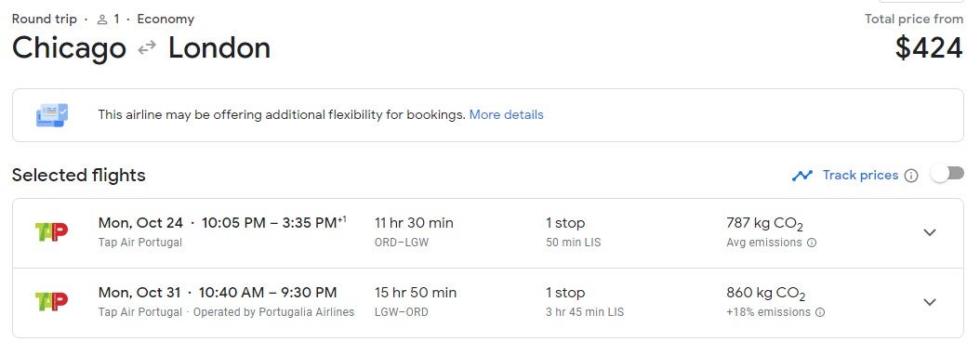The width and height of the screenshot is (980, 355).
Task: Select the Mon, Oct 24 departing flight row
Action: pos(487,234)
